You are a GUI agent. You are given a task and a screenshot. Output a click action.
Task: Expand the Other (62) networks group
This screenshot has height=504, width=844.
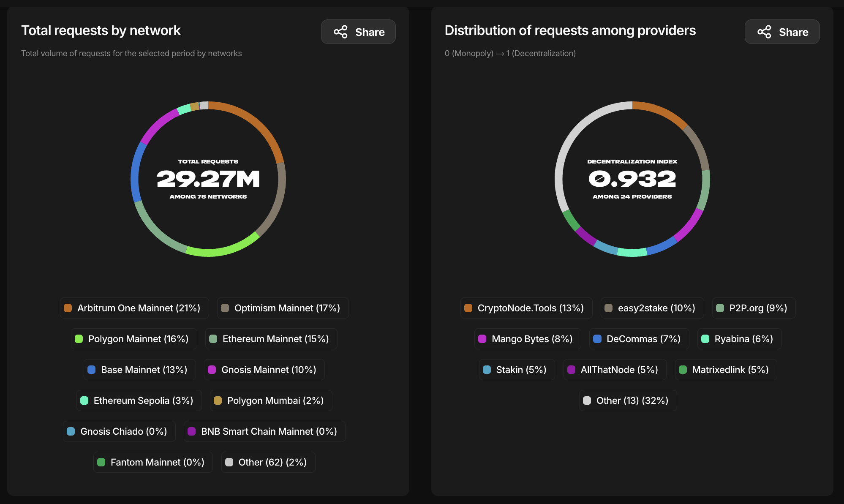pyautogui.click(x=268, y=462)
